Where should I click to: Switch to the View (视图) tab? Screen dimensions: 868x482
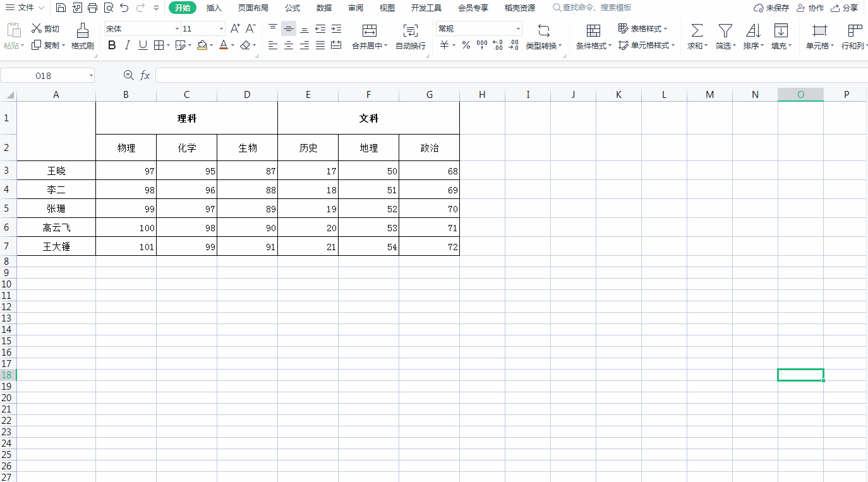[x=387, y=8]
